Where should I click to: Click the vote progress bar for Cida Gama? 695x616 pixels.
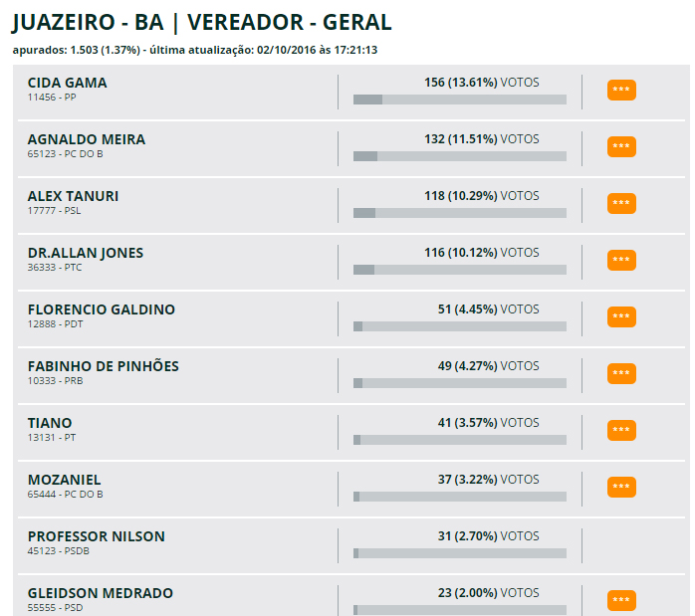tap(460, 100)
